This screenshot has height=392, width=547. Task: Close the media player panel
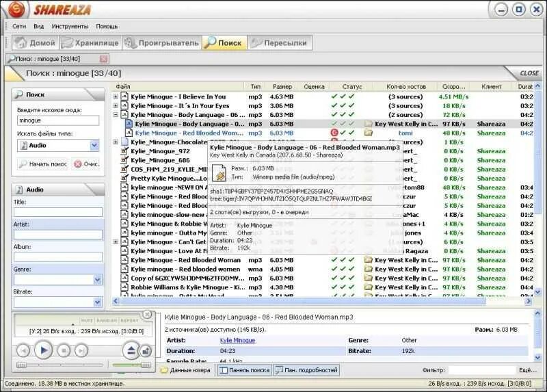point(148,314)
